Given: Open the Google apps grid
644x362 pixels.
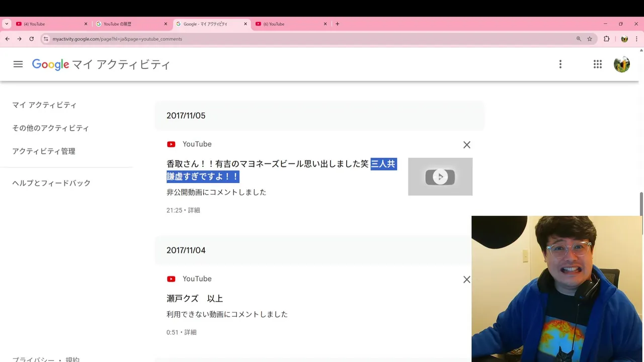Looking at the screenshot, I should (597, 64).
